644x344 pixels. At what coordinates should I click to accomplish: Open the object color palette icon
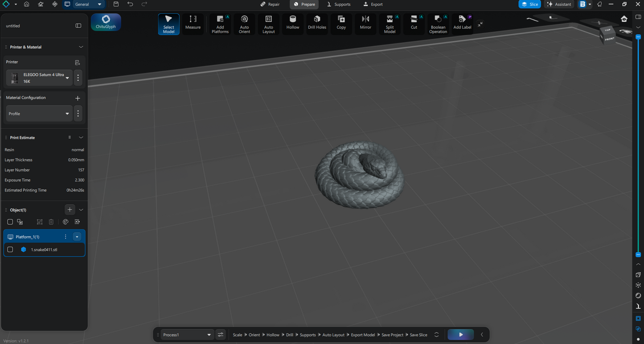(x=66, y=222)
